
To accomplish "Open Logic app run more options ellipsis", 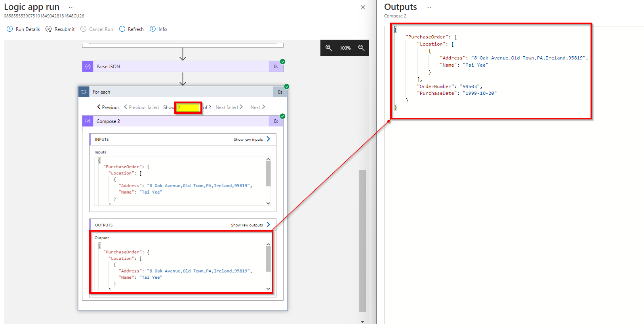I will [x=71, y=7].
